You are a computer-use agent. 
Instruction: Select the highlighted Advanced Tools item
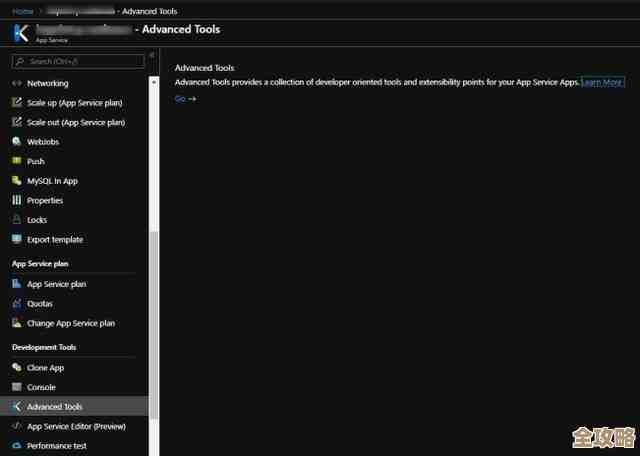click(74, 407)
